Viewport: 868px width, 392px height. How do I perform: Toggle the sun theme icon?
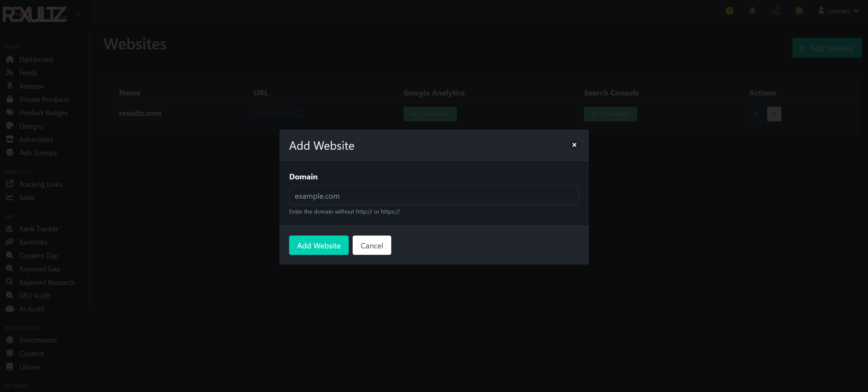(x=799, y=11)
